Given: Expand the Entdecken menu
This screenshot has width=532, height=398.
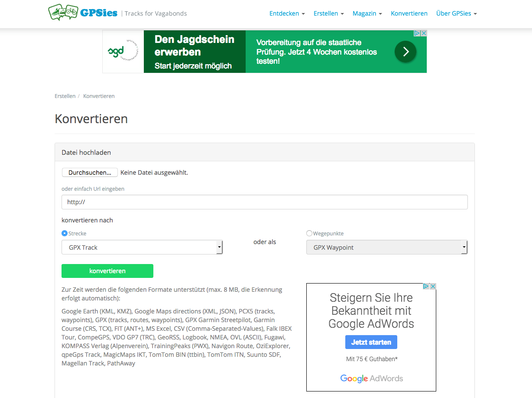Looking at the screenshot, I should pos(287,13).
